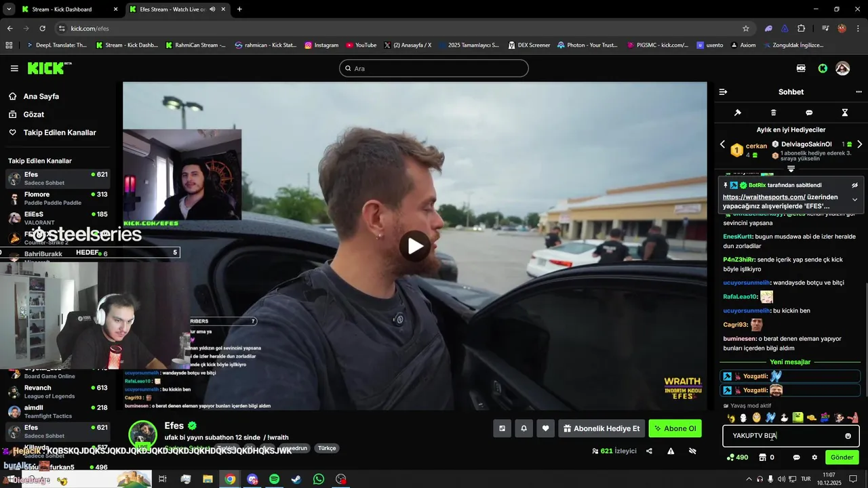Open aimdll Teamfight Tactics channel
The image size is (868, 488).
coord(58,411)
